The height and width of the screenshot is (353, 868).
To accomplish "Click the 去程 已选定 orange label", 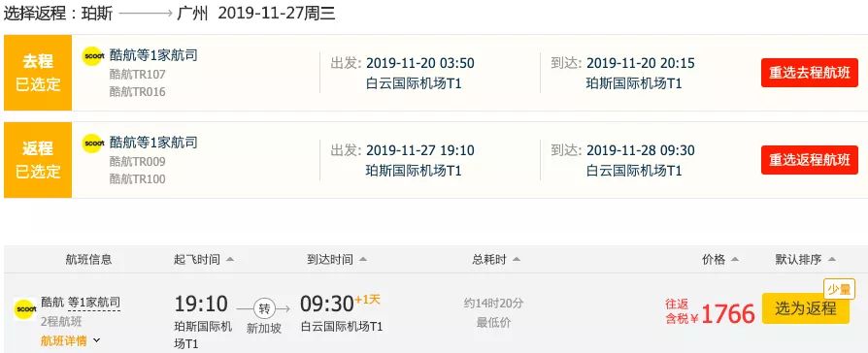I will pyautogui.click(x=38, y=73).
